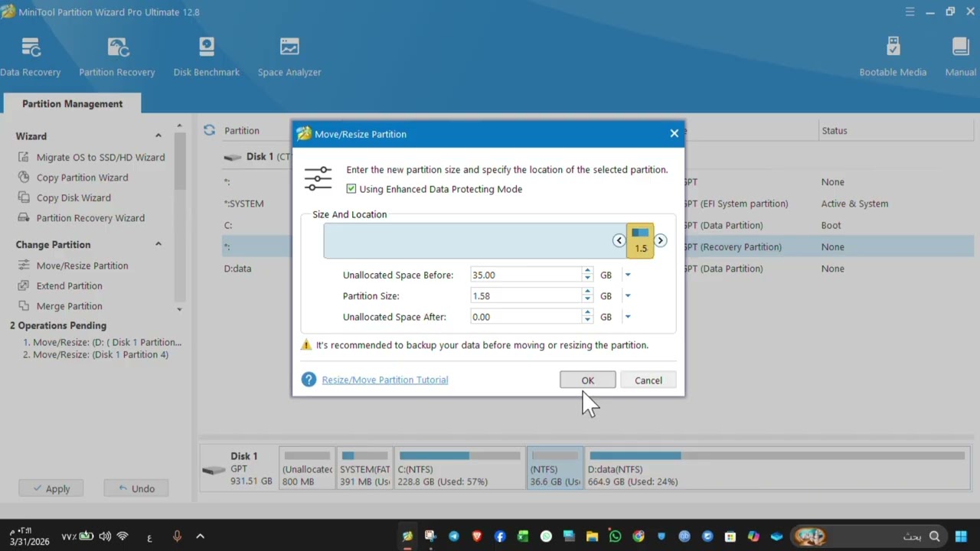Click the Undo button

coord(136,488)
